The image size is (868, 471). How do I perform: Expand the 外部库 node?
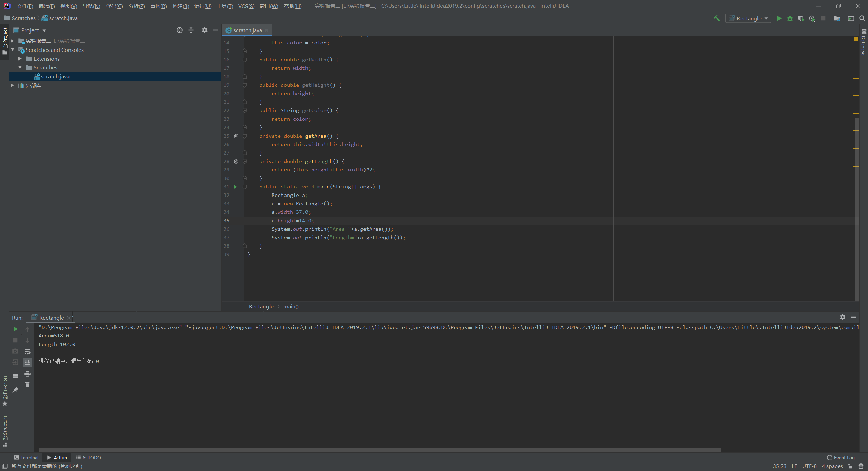12,85
